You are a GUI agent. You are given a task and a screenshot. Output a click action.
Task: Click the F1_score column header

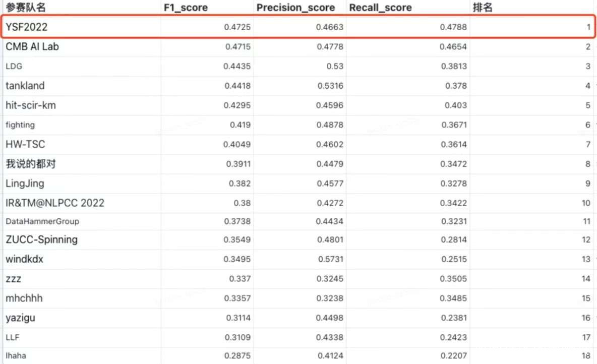pyautogui.click(x=186, y=8)
